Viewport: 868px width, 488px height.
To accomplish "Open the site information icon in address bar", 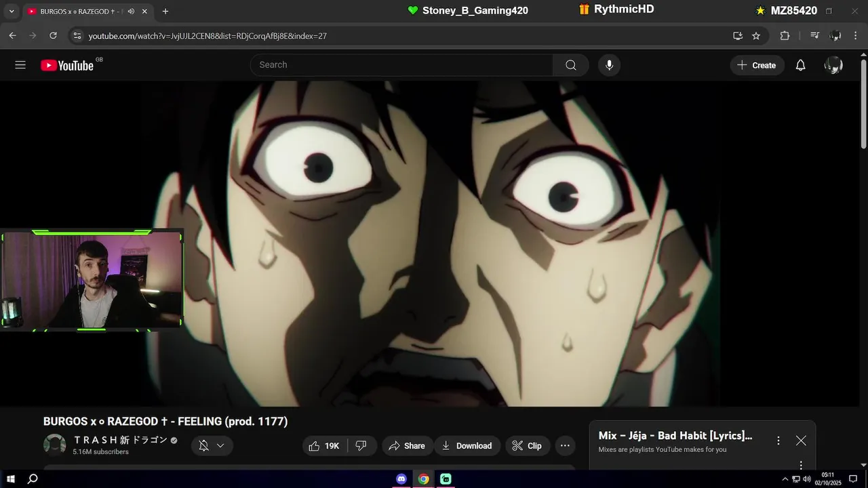I will tap(77, 35).
